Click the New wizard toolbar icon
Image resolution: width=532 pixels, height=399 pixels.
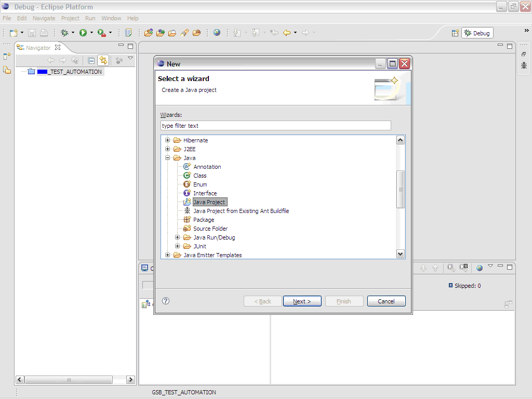14,33
